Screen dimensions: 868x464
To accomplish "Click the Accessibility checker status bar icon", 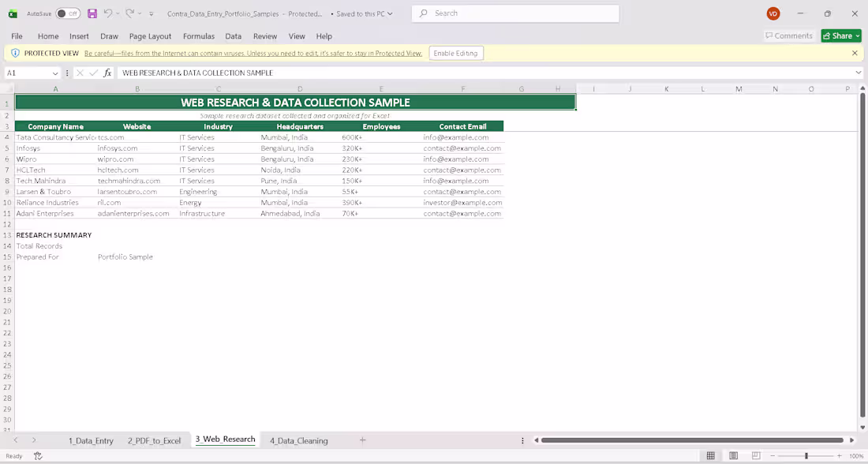I will click(38, 455).
